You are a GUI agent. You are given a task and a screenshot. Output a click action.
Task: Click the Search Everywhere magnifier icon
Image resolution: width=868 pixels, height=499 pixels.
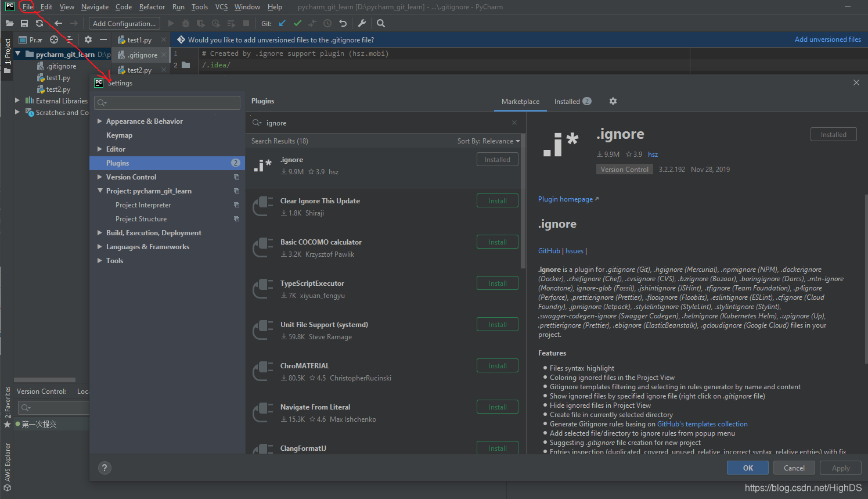(x=381, y=23)
